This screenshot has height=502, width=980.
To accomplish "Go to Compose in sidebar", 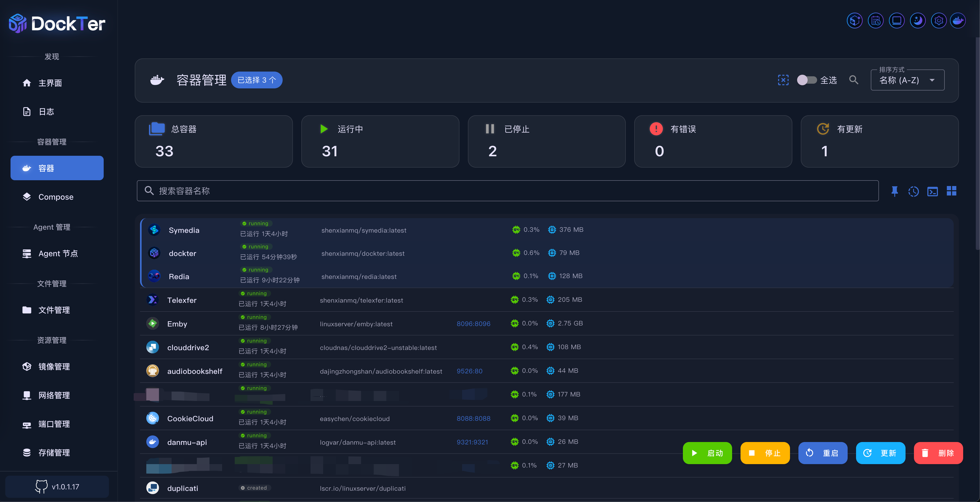I will pyautogui.click(x=56, y=197).
